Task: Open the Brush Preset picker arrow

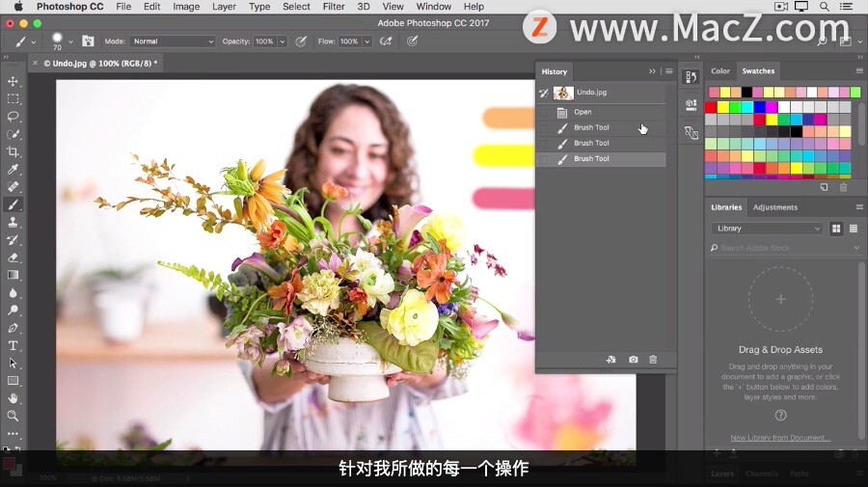Action: 70,41
